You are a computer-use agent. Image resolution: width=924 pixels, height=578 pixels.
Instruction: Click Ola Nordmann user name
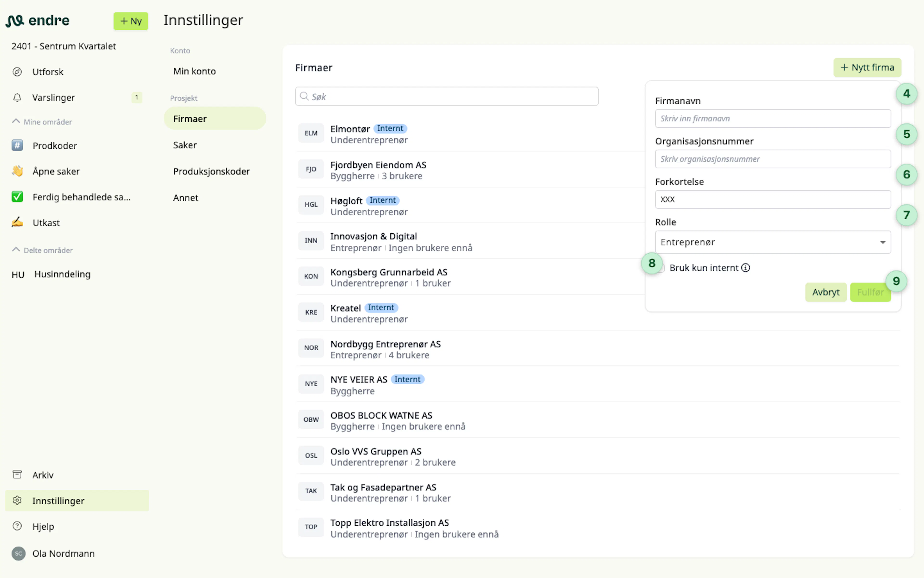[x=63, y=553]
